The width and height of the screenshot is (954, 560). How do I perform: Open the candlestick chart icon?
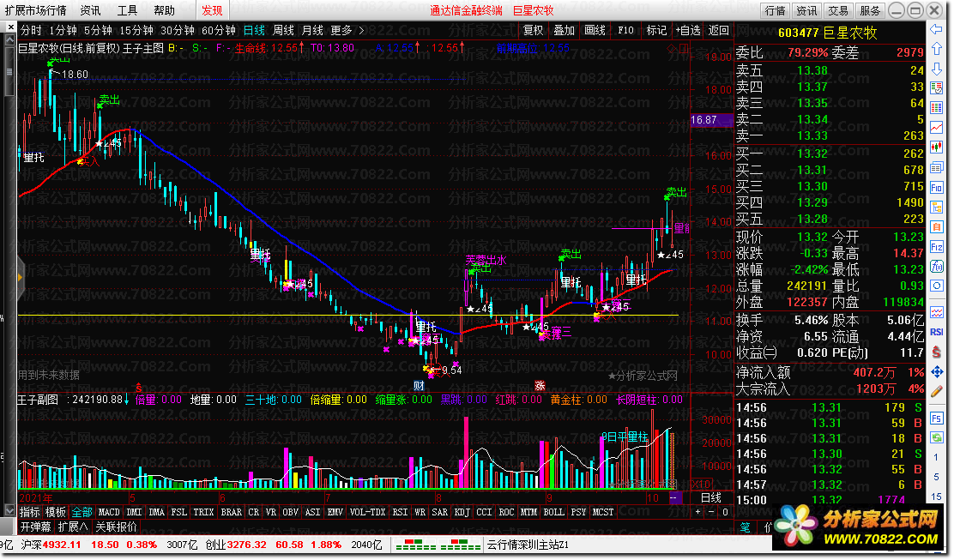tap(936, 148)
